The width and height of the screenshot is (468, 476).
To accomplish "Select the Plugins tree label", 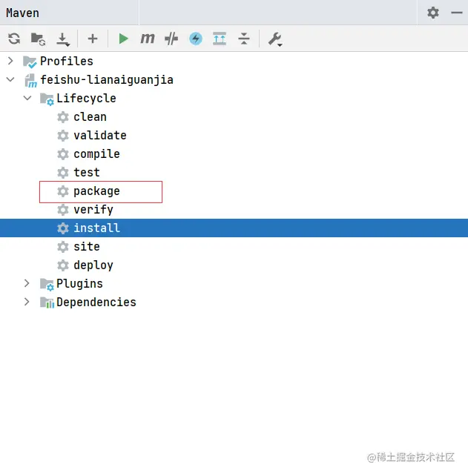I will pyautogui.click(x=79, y=284).
